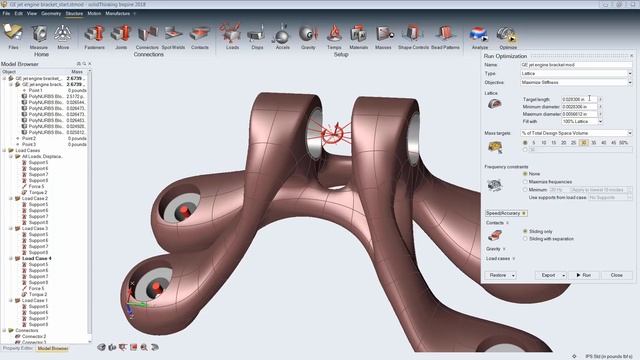Choose the 30 percent mass target
Image resolution: width=640 pixels, height=360 pixels.
[x=584, y=143]
